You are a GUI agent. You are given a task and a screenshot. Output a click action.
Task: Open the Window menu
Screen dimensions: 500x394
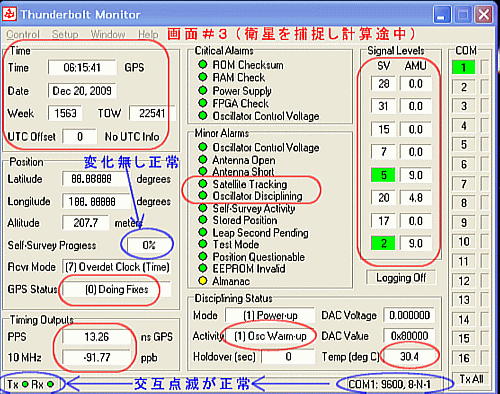(x=108, y=34)
